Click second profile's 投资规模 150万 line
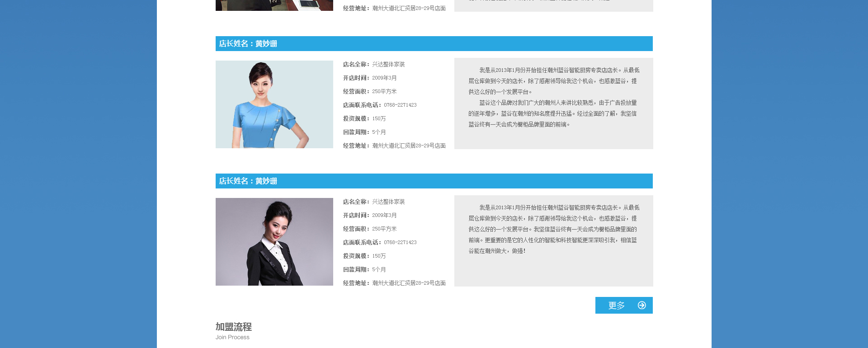The height and width of the screenshot is (348, 868). coord(364,256)
